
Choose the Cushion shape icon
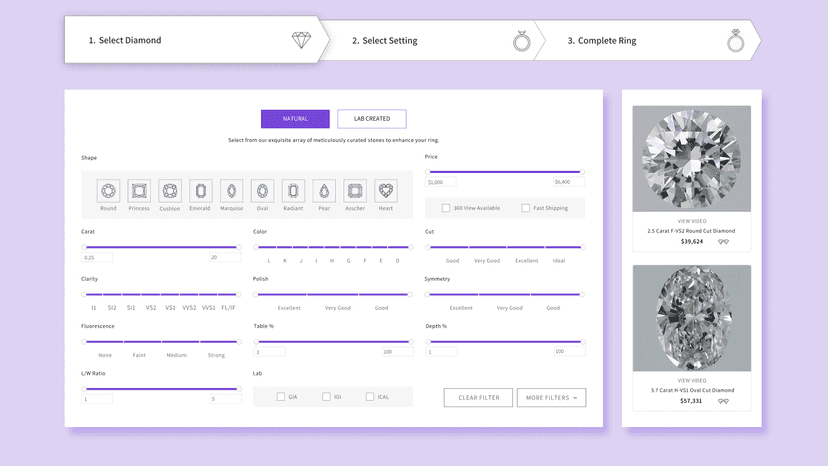click(170, 191)
